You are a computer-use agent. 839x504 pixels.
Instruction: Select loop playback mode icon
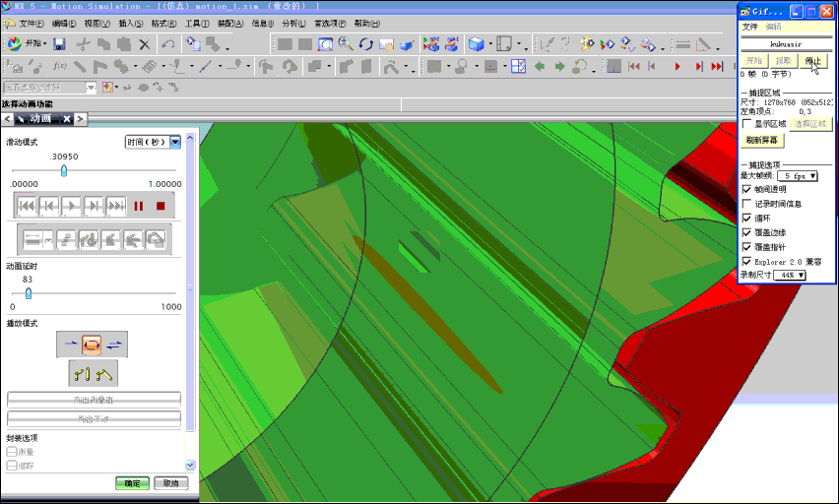(x=92, y=345)
